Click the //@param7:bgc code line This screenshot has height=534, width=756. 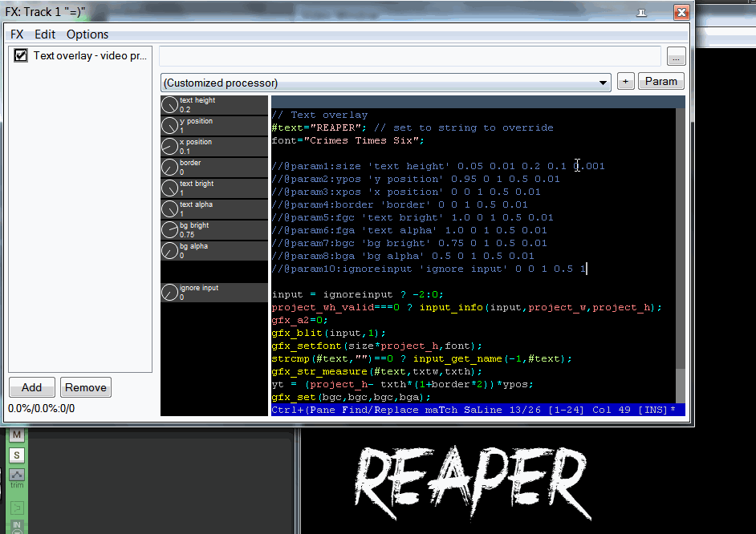click(409, 243)
